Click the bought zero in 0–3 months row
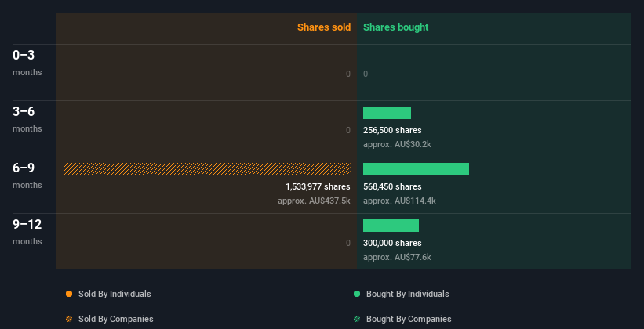This screenshot has height=329, width=644. 366,74
